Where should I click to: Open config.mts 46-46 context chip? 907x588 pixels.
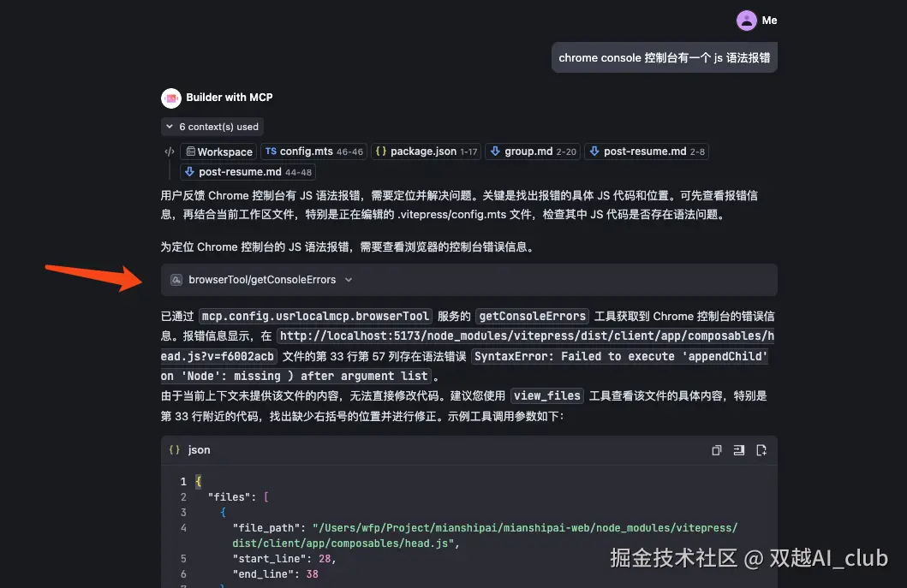313,151
